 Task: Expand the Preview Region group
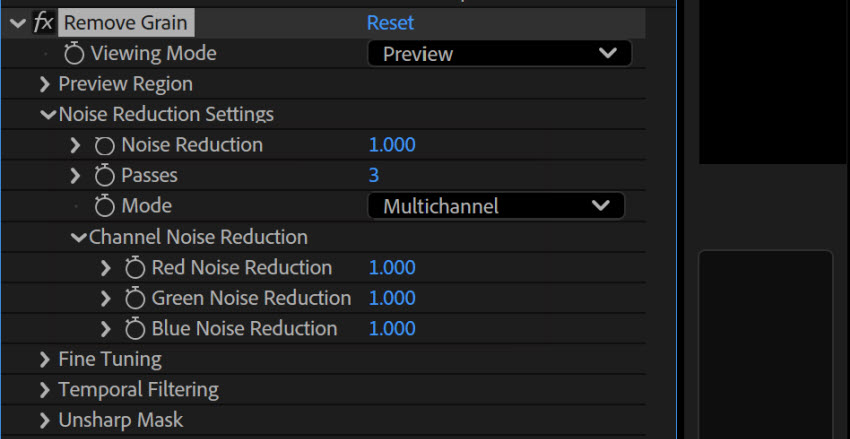[45, 85]
